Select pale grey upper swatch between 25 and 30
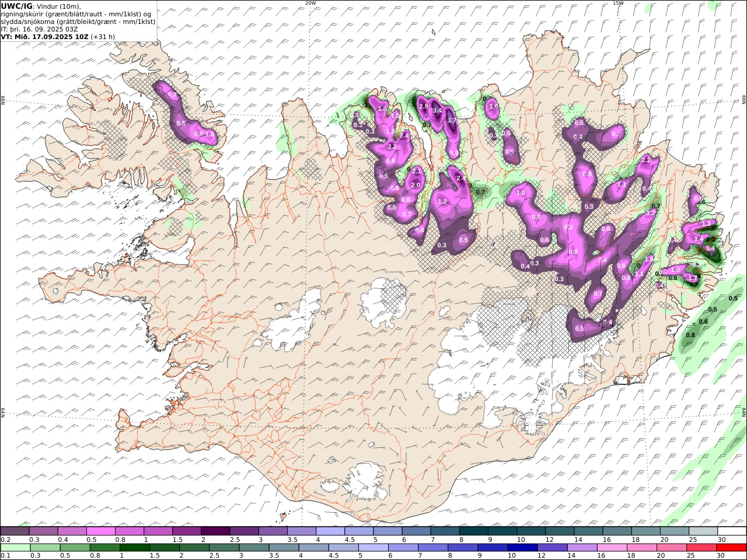 [703, 531]
